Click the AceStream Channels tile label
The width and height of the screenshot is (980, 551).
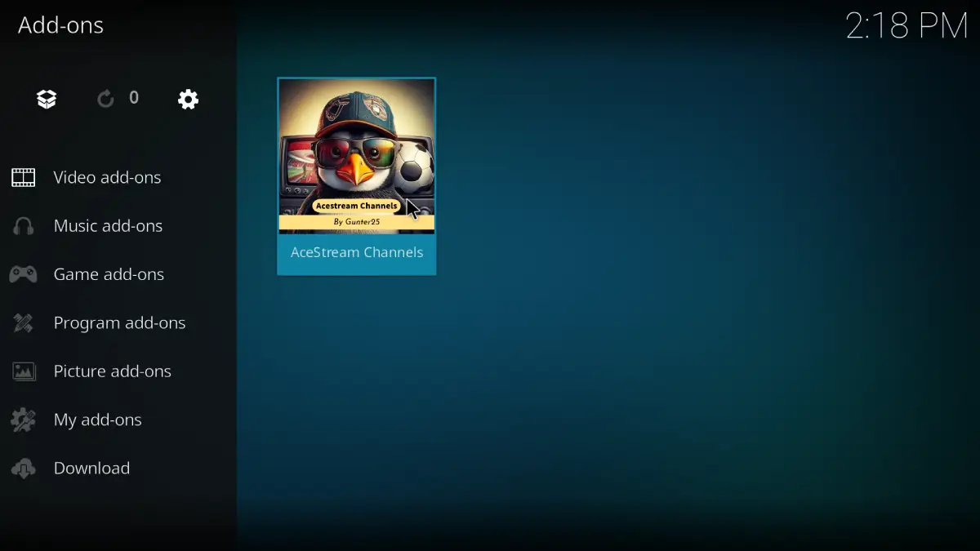(x=357, y=253)
